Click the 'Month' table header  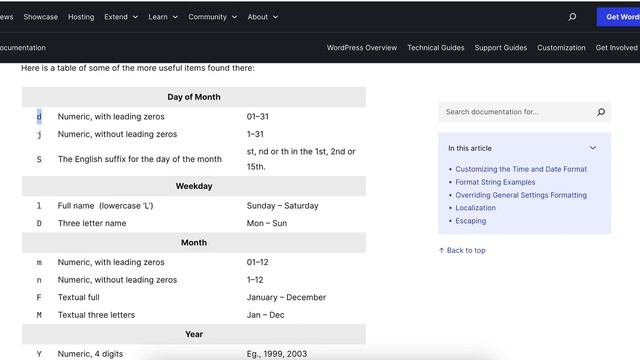click(194, 242)
